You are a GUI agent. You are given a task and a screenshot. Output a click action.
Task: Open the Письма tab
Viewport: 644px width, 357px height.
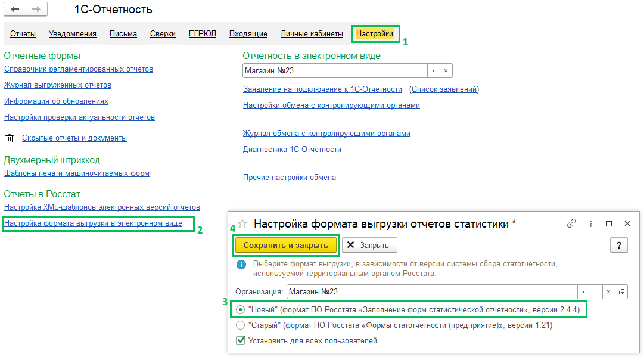(x=123, y=34)
